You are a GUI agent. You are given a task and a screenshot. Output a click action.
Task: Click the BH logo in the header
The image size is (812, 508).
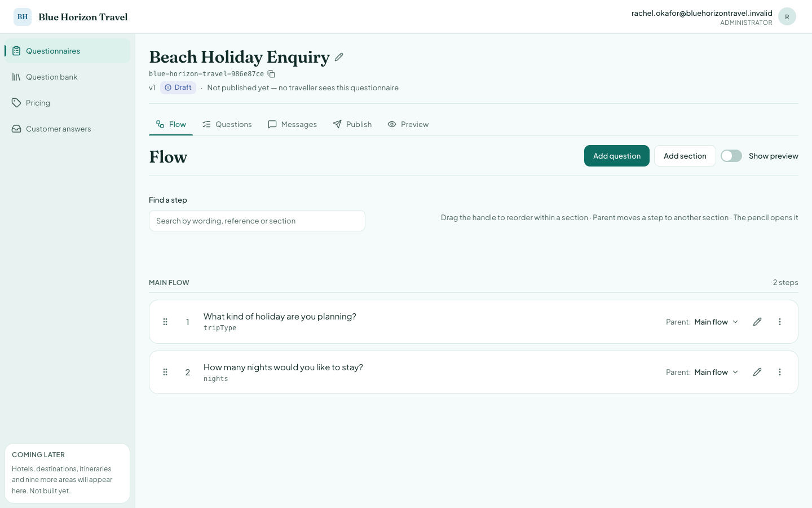coord(23,17)
